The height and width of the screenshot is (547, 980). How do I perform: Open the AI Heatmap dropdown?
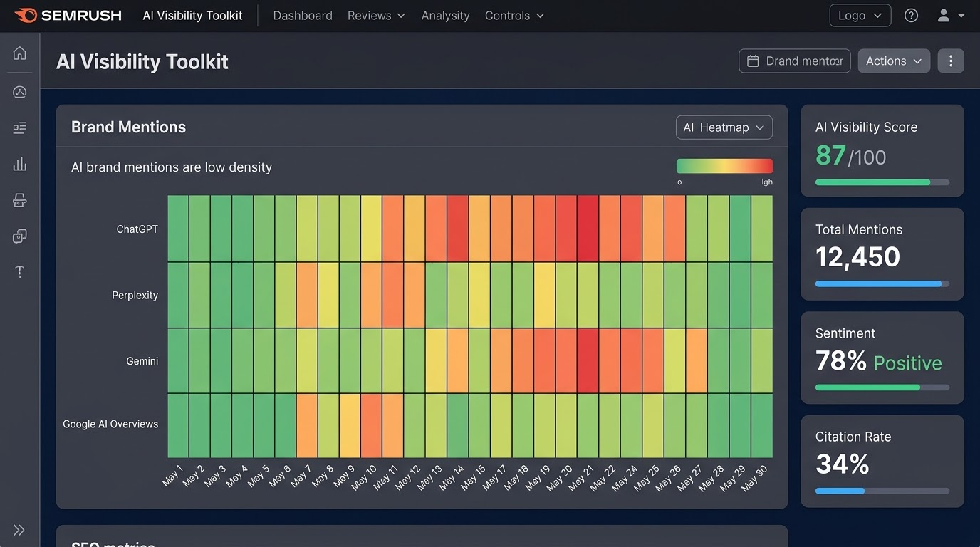[724, 127]
